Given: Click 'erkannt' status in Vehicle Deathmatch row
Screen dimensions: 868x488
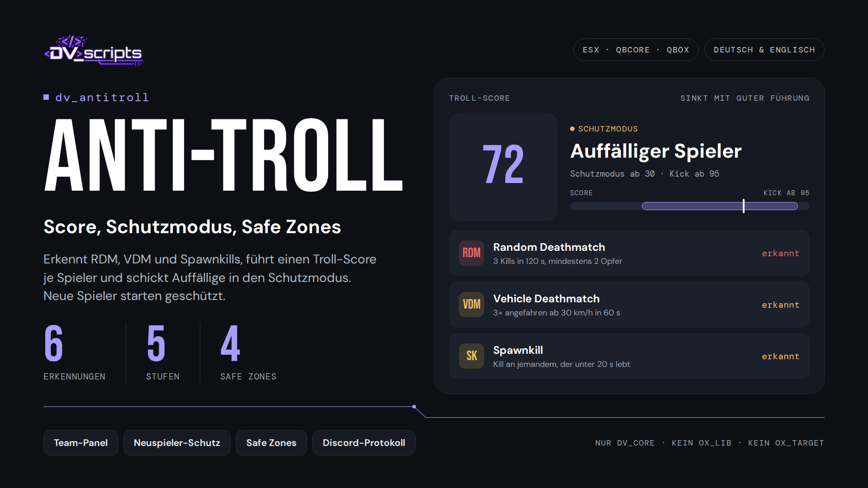Looking at the screenshot, I should [x=780, y=305].
